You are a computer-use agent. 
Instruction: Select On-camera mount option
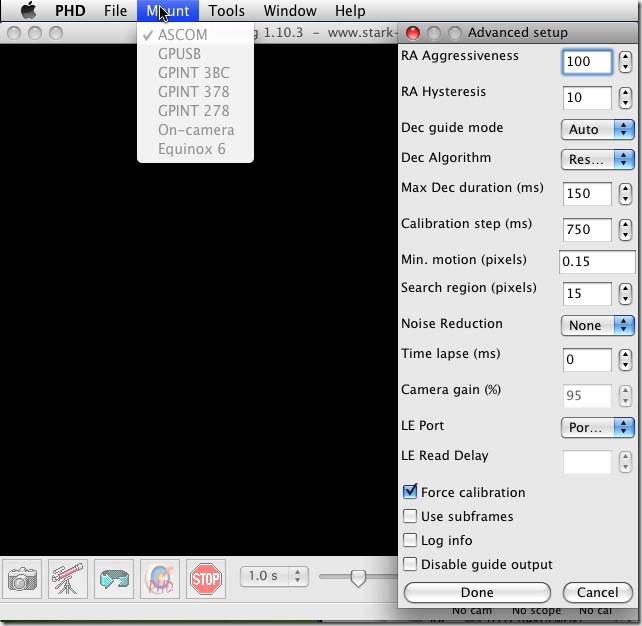click(195, 130)
